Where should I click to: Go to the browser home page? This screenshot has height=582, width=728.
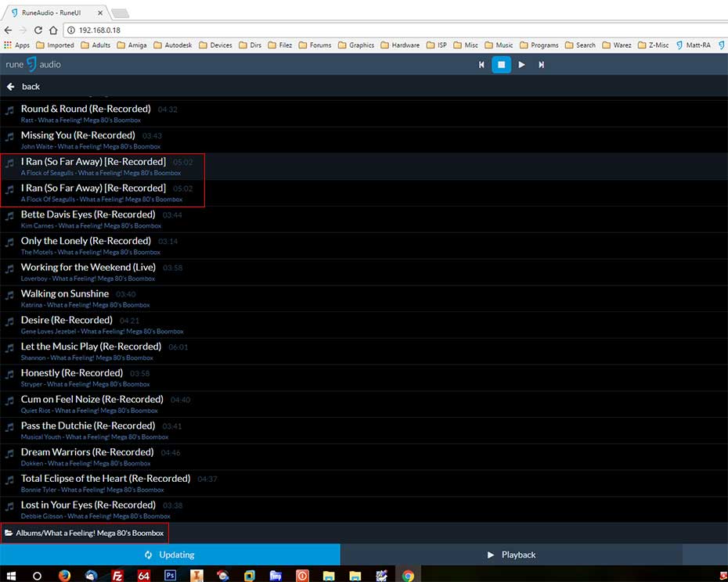53,31
